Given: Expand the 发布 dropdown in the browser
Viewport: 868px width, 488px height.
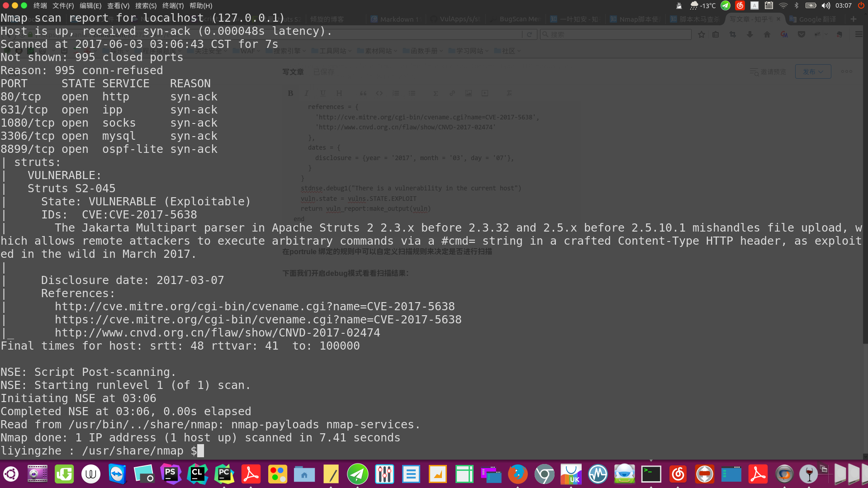Looking at the screenshot, I should (813, 71).
